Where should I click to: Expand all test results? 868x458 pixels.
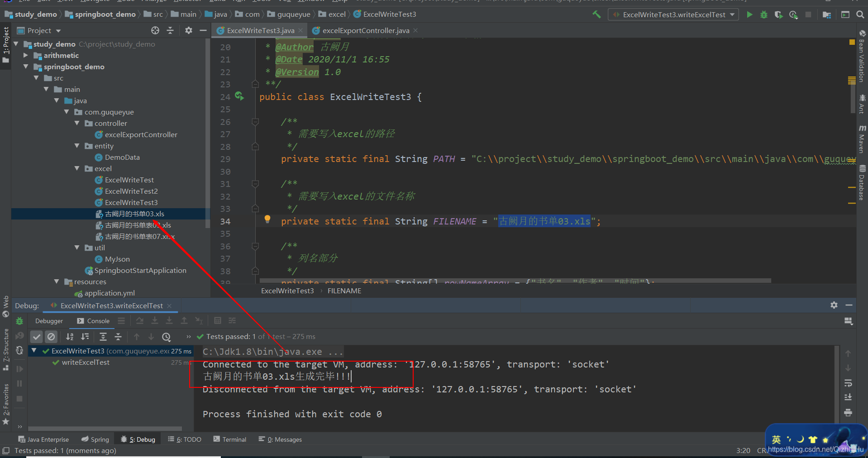tap(103, 336)
